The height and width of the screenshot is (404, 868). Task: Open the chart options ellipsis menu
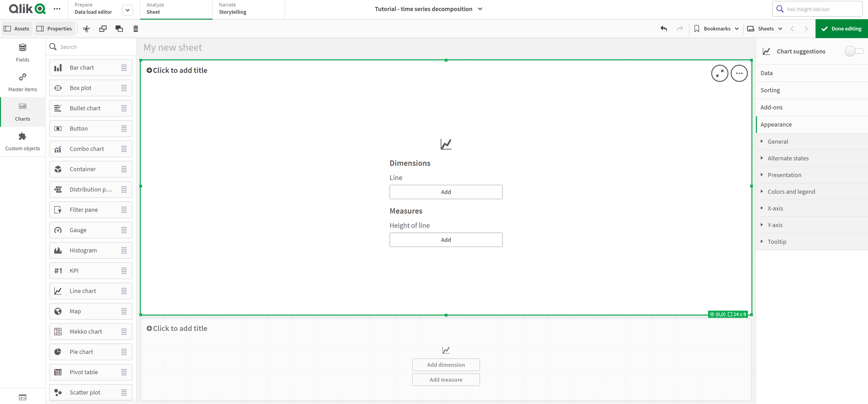pyautogui.click(x=739, y=73)
